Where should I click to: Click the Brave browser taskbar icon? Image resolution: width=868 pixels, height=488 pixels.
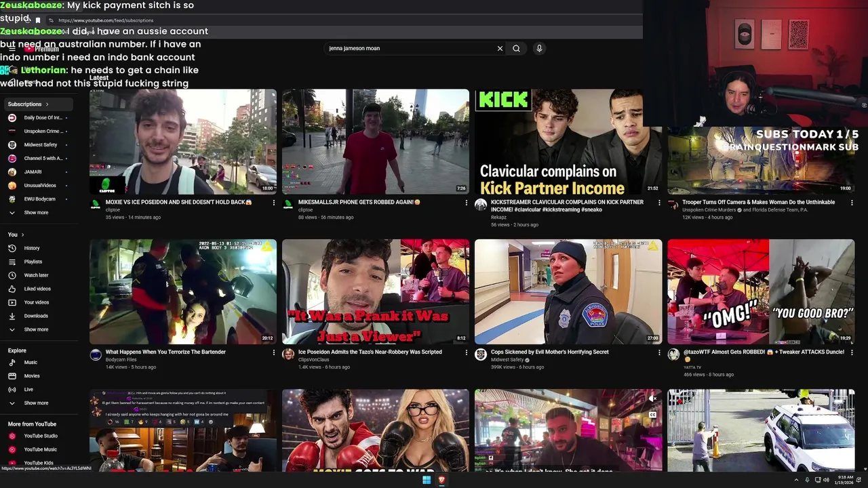point(441,480)
